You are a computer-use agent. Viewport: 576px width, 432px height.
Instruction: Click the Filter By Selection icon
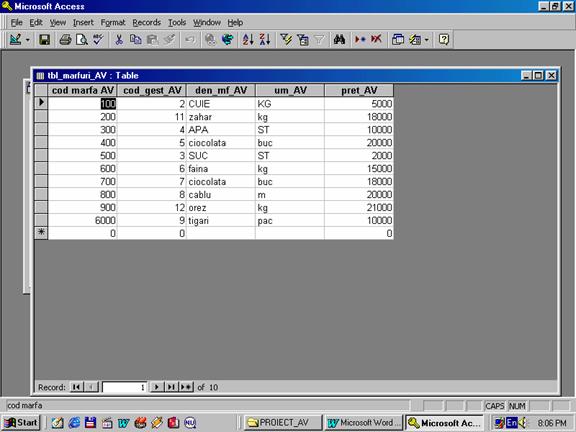point(286,39)
